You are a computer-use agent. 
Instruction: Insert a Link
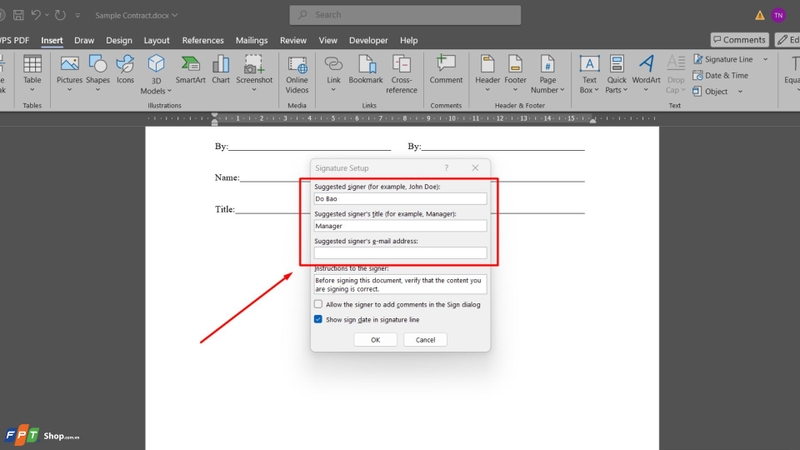333,73
